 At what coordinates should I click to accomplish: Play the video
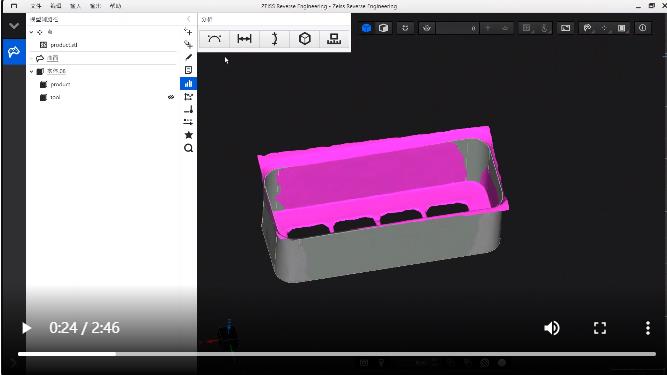point(26,328)
